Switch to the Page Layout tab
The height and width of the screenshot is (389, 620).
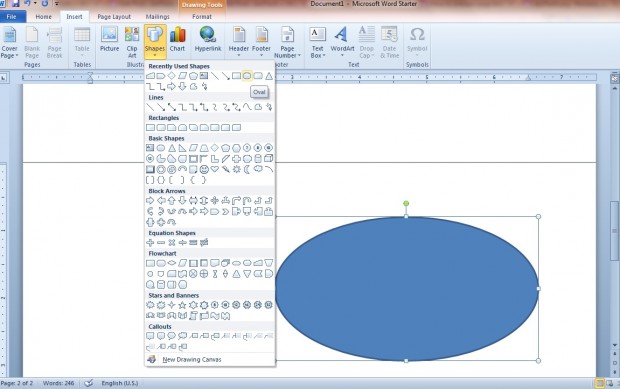pos(114,17)
